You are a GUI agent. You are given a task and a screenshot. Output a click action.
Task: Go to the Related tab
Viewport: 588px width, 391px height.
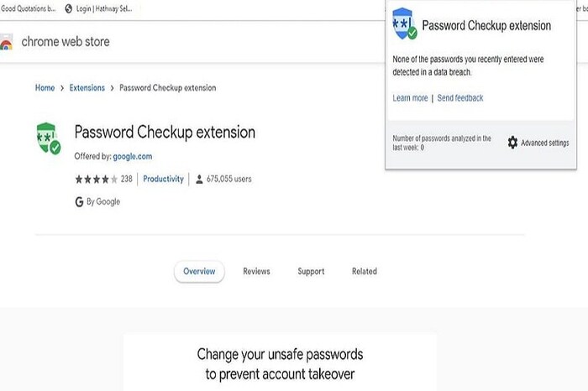pyautogui.click(x=365, y=271)
